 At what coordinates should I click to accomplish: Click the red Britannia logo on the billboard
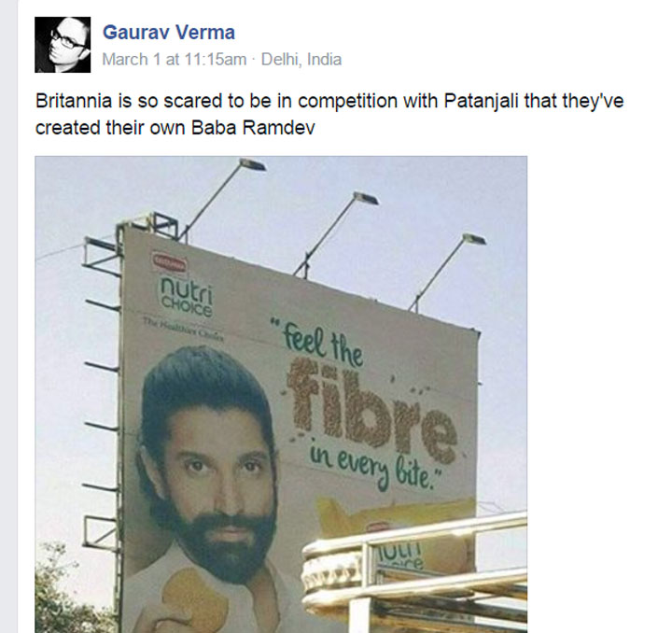(171, 261)
